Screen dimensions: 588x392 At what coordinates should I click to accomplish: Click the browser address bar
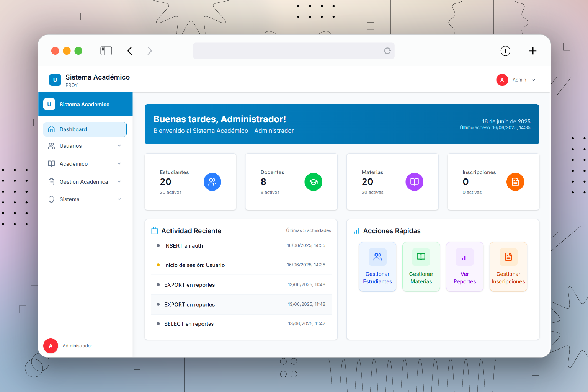[287, 51]
